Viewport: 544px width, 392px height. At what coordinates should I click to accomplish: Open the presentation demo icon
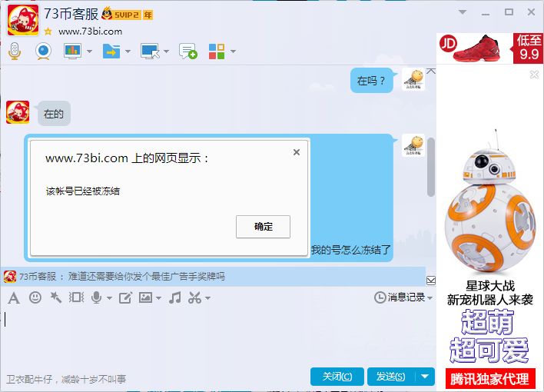click(x=72, y=51)
